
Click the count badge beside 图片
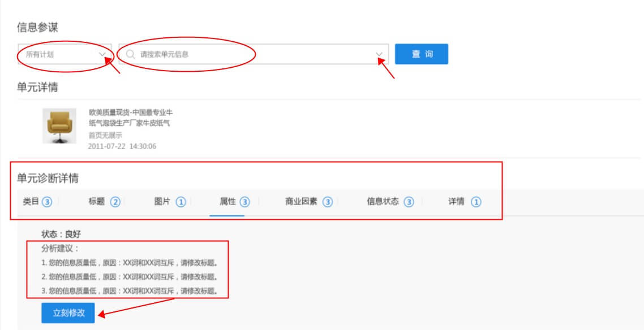pyautogui.click(x=181, y=202)
